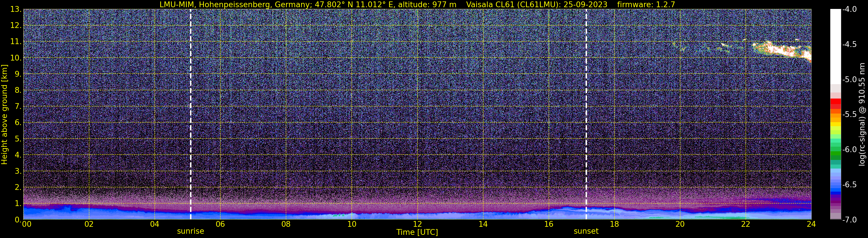Click the colorbar tick value '-6.0'

849,150
